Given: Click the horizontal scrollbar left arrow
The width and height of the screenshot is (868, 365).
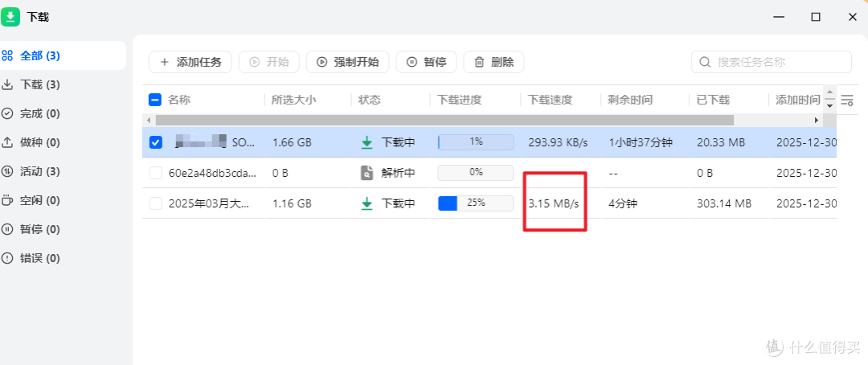Looking at the screenshot, I should tap(149, 120).
